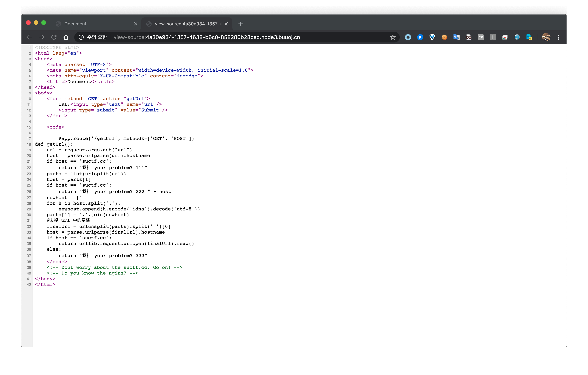The height and width of the screenshot is (375, 588).
Task: Click the blue diamond extension icon
Action: [432, 37]
